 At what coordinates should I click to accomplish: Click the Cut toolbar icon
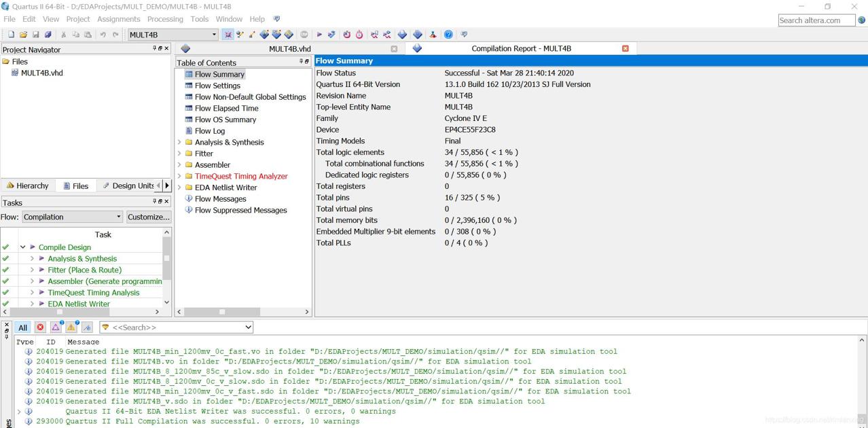coord(63,35)
